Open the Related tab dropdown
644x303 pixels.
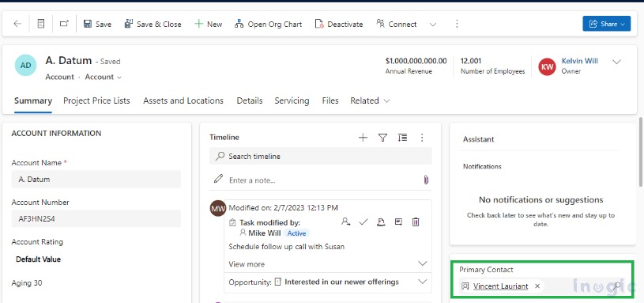370,100
